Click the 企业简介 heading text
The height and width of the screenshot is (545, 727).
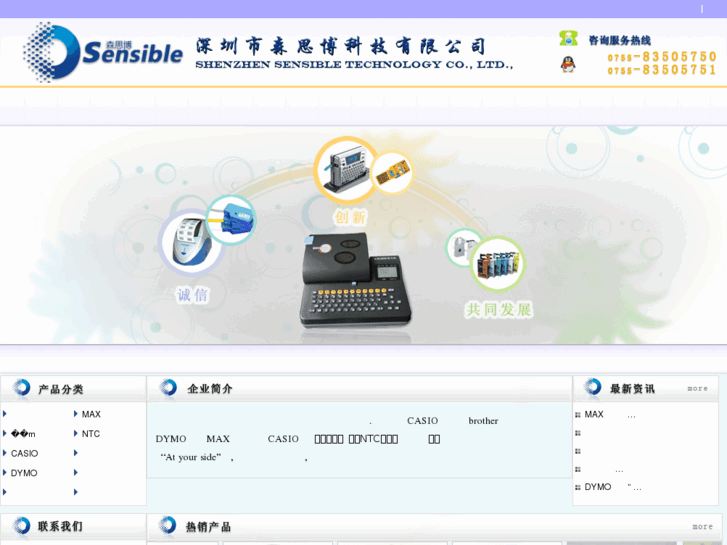tap(210, 389)
